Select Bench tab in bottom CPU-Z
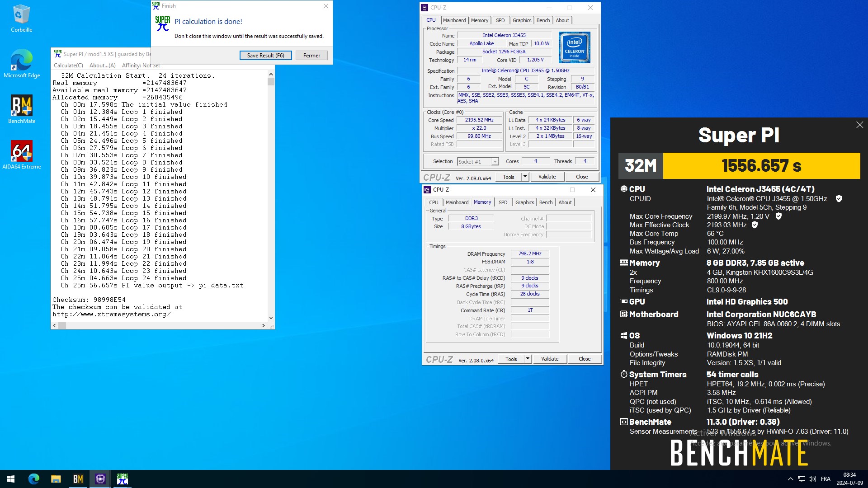The width and height of the screenshot is (868, 488). click(x=546, y=202)
